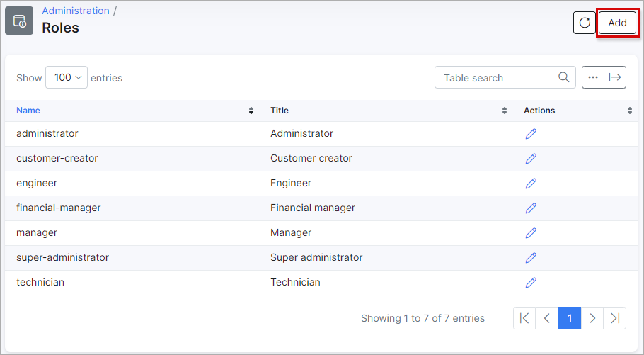This screenshot has height=355, width=644.
Task: Edit the administrator role with pencil icon
Action: point(531,134)
